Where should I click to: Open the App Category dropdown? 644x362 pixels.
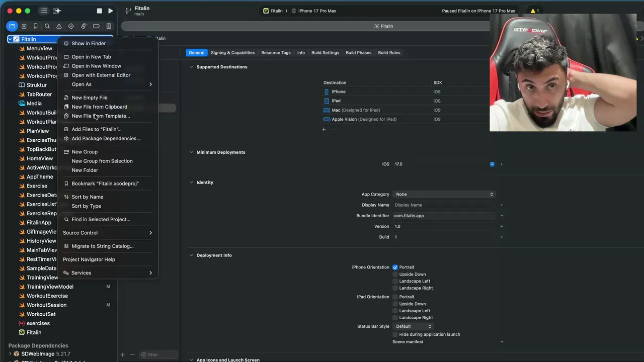click(444, 195)
